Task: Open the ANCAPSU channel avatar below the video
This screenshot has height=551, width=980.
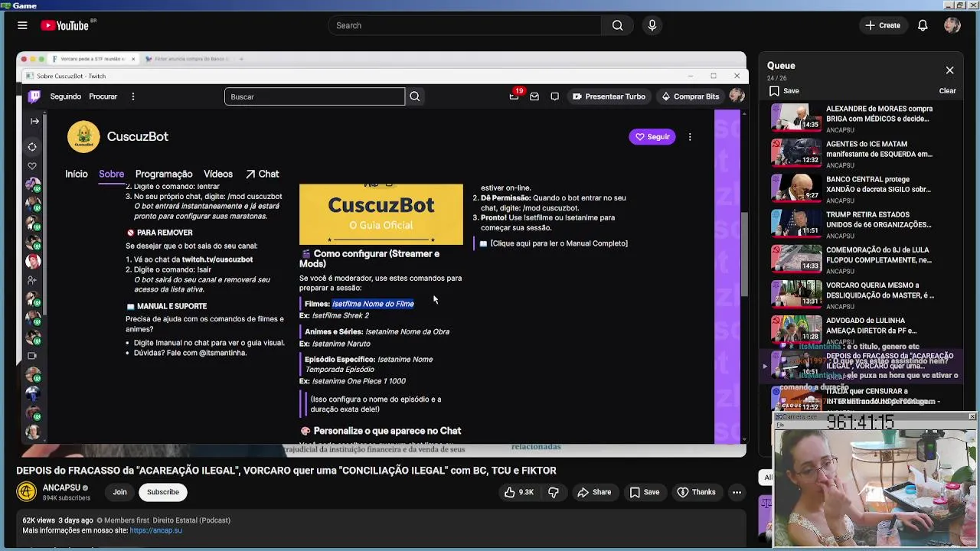Action: pos(27,492)
